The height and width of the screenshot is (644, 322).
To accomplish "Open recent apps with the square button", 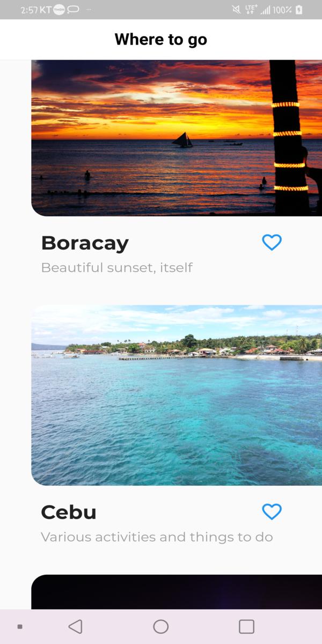I will click(x=246, y=626).
